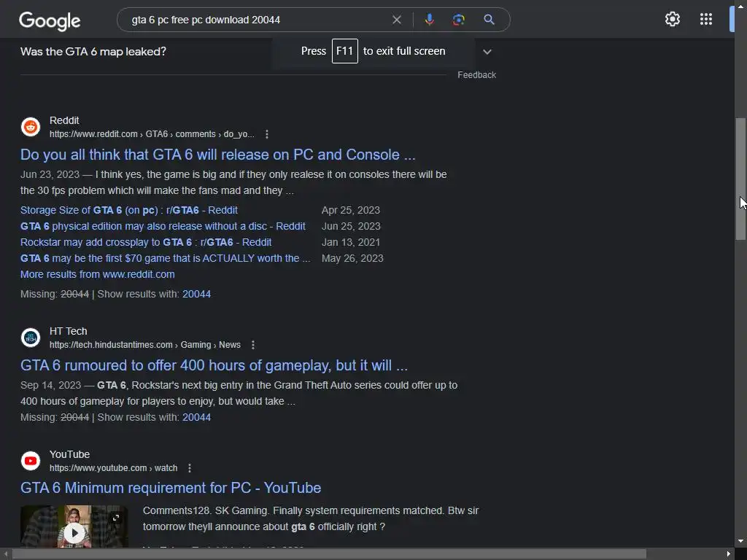Click the 'Jun 25, 2023' date text

[351, 226]
